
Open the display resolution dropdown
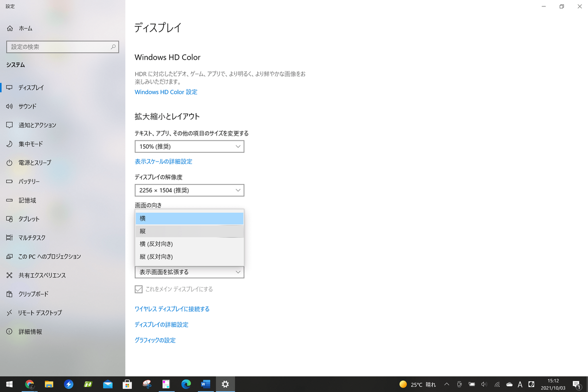(x=189, y=190)
